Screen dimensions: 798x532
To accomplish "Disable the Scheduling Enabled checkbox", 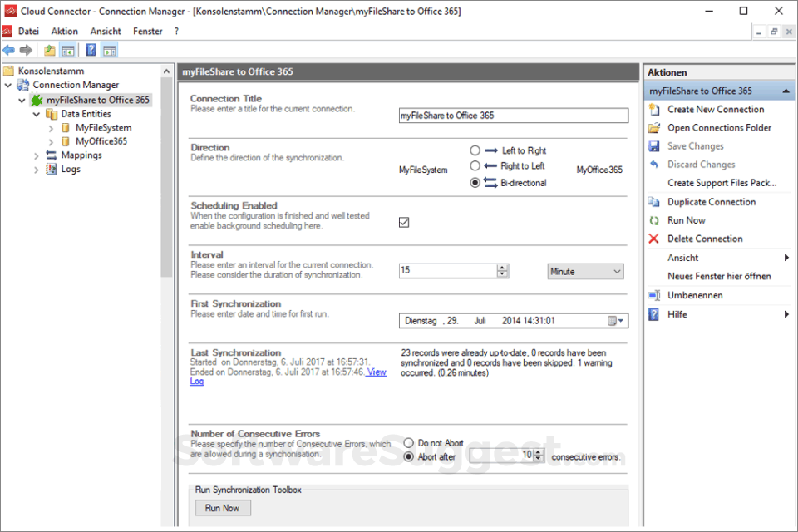I will pyautogui.click(x=404, y=222).
